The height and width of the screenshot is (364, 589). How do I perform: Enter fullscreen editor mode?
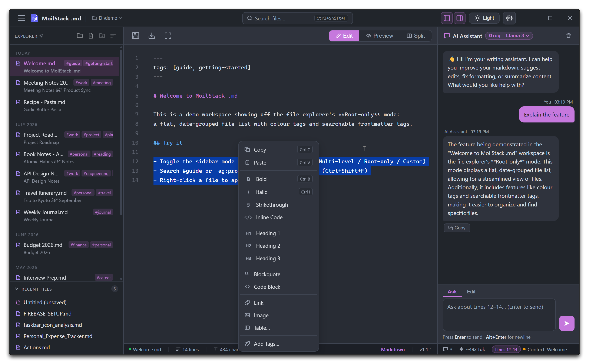click(x=168, y=36)
